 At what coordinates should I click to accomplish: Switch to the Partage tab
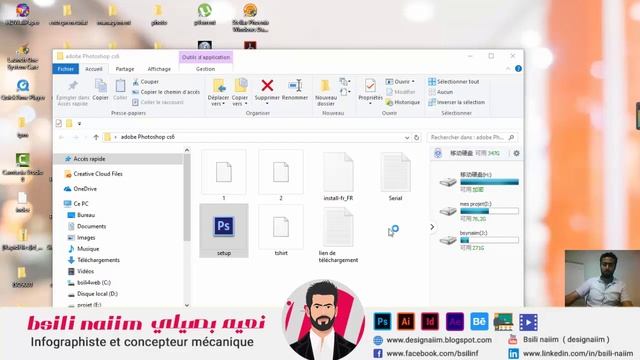(124, 69)
